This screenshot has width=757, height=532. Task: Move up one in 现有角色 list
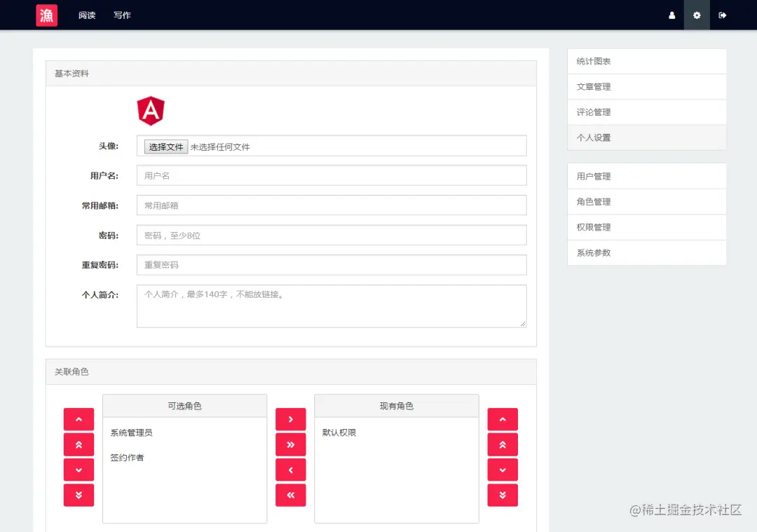pyautogui.click(x=503, y=419)
